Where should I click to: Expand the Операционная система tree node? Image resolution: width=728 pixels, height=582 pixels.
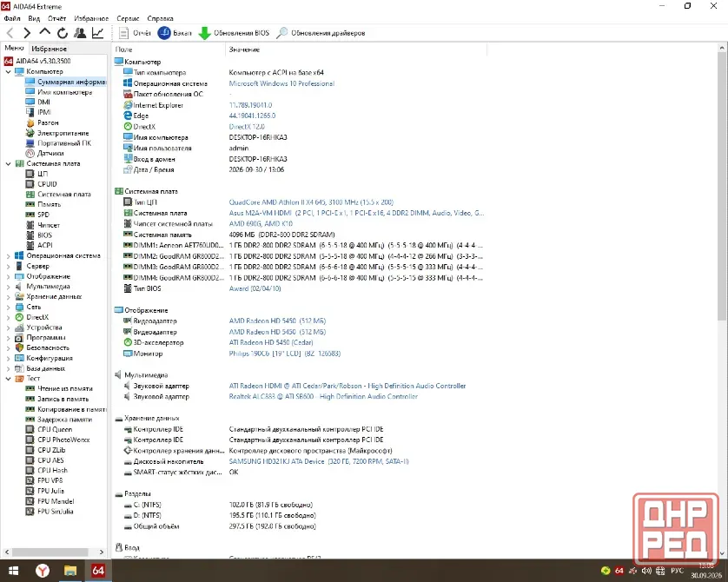[x=8, y=255]
